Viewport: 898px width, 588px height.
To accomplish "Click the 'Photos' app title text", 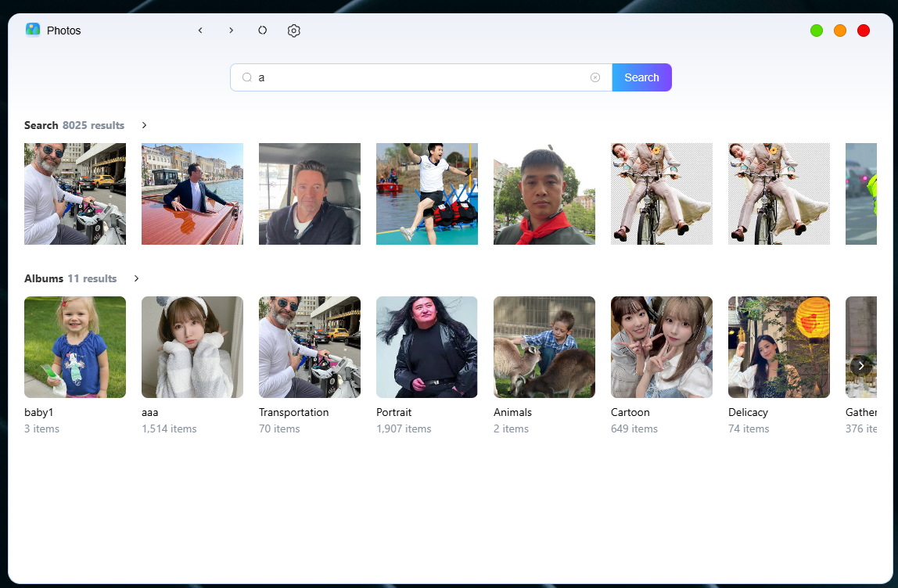I will point(63,30).
